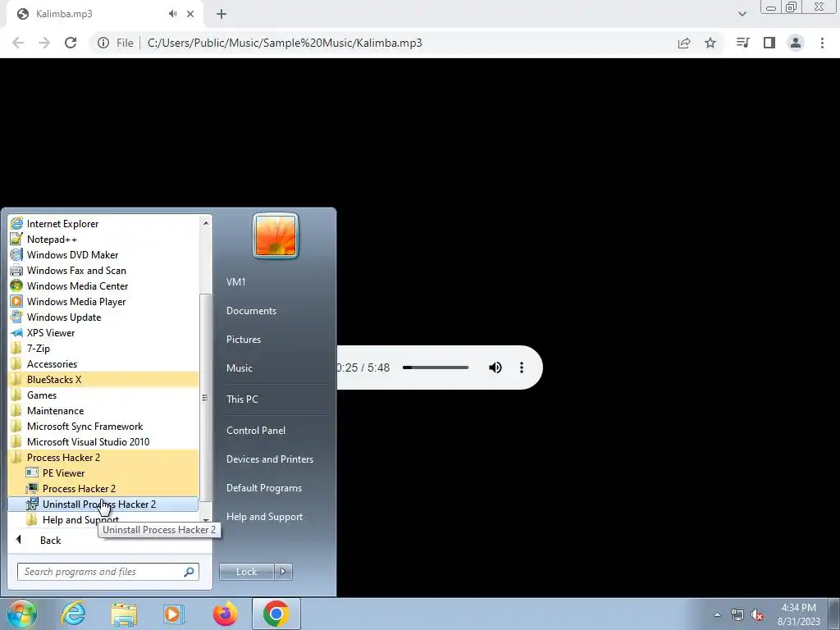Viewport: 840px width, 630px height.
Task: Click the address bar URL
Action: coord(285,43)
